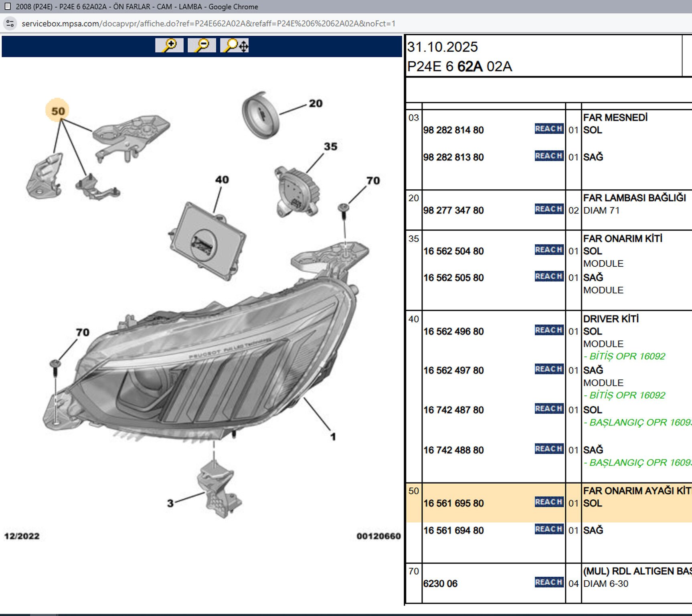
Task: Click callout number 20 in the diagram
Action: 316,103
